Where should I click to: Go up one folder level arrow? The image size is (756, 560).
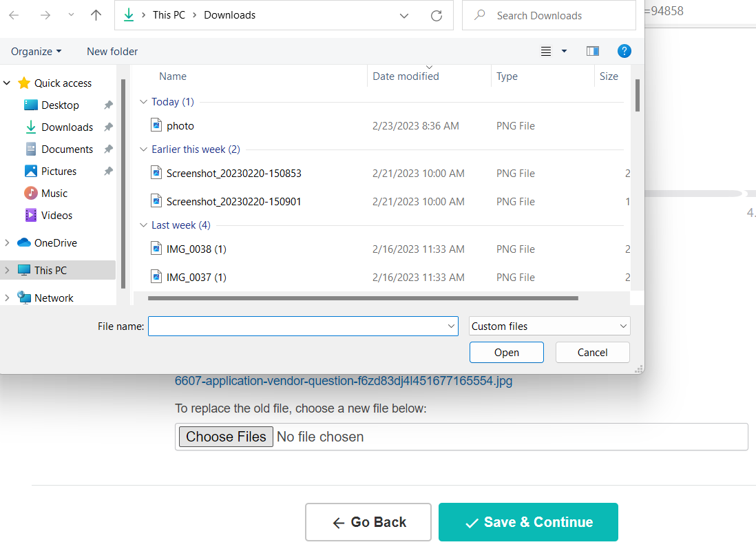[96, 15]
